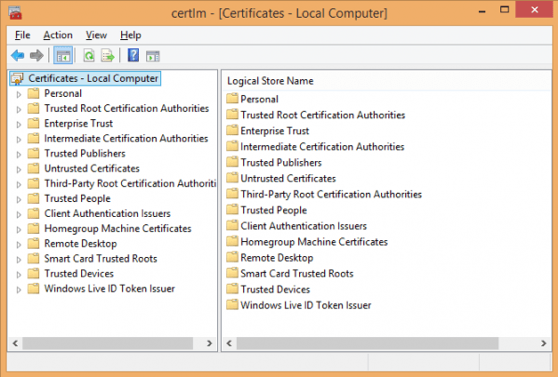Click the certlm app icon in title bar
Viewport: 558px width, 377px height.
[15, 13]
